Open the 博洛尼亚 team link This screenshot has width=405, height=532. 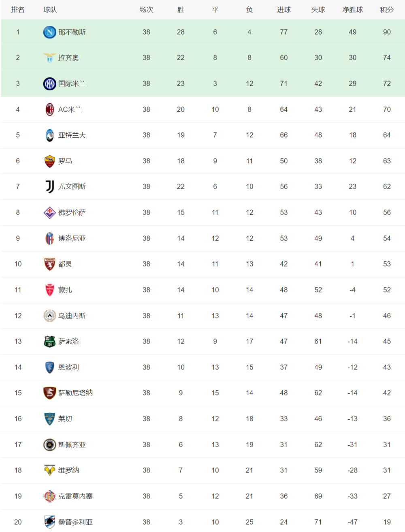click(x=72, y=238)
